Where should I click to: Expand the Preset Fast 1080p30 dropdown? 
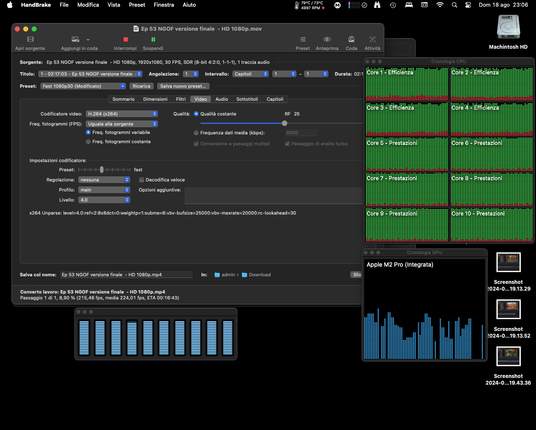[83, 86]
